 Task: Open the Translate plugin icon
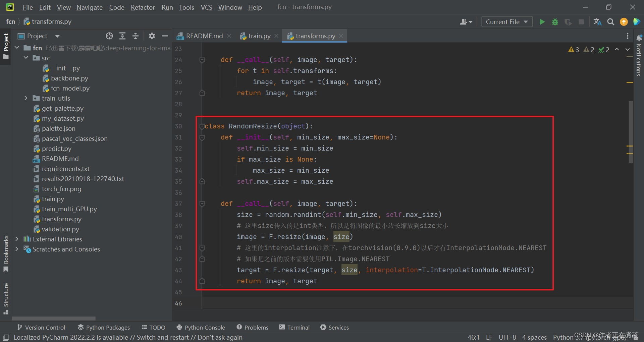pos(597,22)
